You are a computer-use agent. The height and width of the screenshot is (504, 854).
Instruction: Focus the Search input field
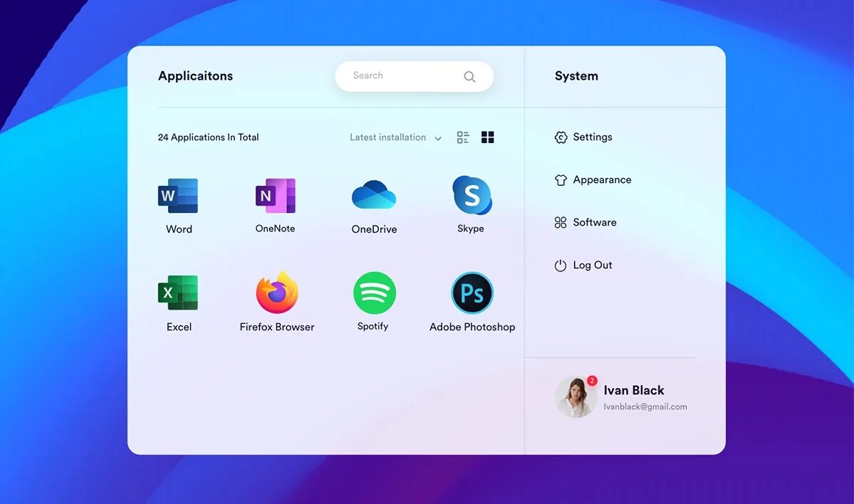click(415, 76)
